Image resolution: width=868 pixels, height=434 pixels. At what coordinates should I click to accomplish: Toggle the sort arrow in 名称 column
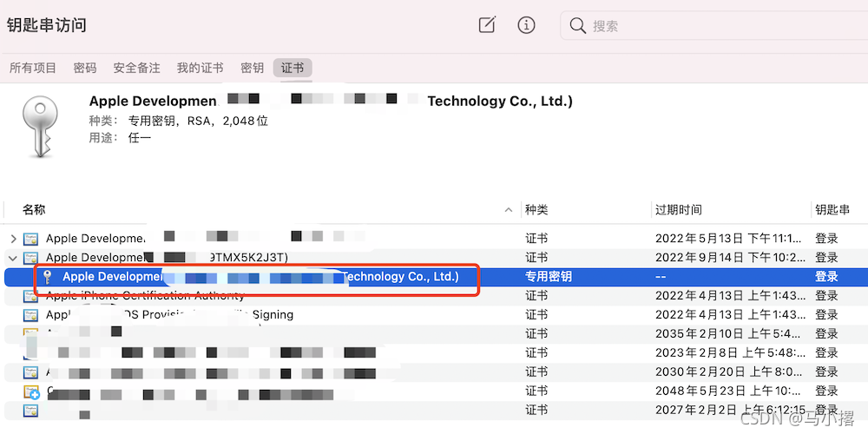(508, 210)
